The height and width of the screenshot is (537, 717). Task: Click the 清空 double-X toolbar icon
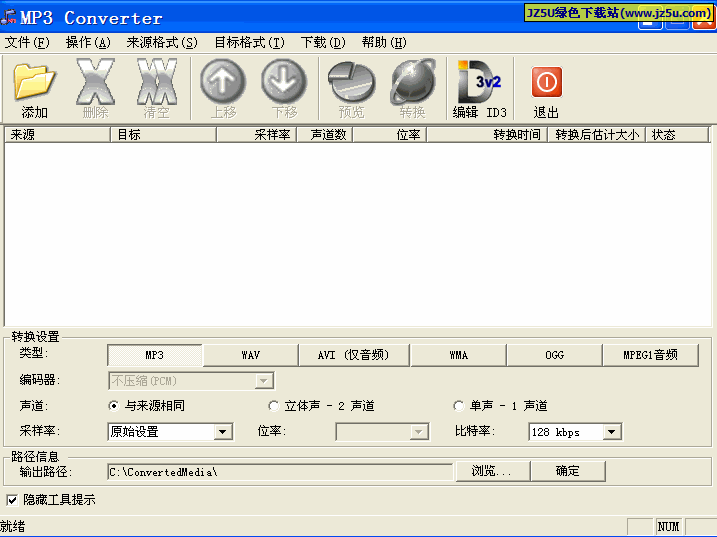(x=156, y=82)
